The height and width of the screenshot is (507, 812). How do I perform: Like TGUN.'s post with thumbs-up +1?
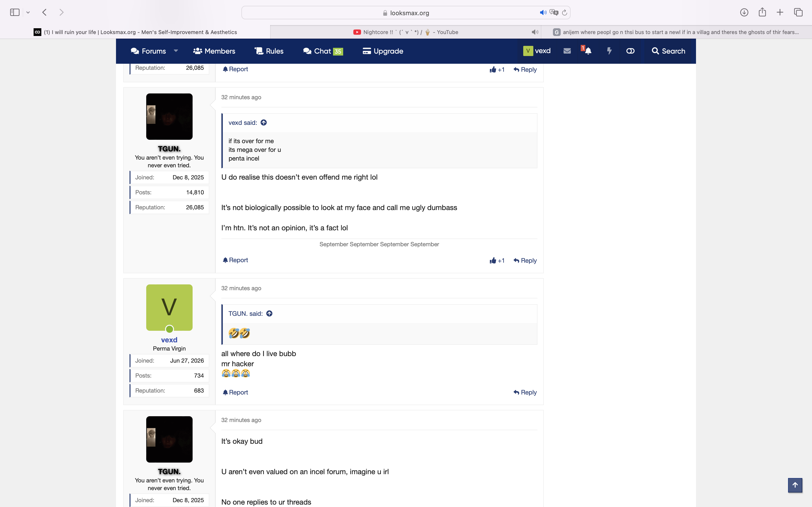(497, 261)
